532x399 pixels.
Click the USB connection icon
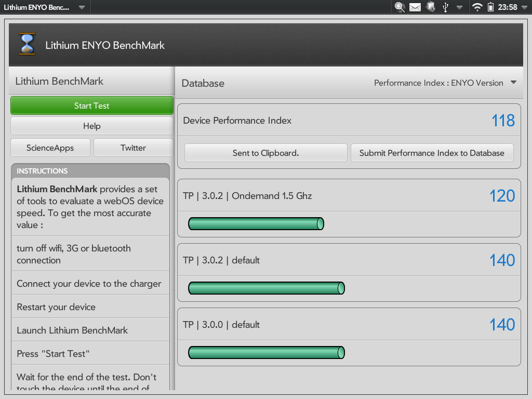(x=445, y=7)
